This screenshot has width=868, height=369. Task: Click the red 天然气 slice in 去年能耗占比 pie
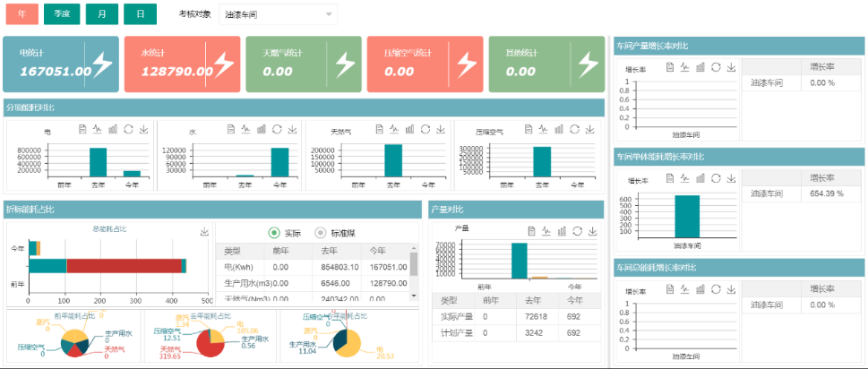[205, 345]
